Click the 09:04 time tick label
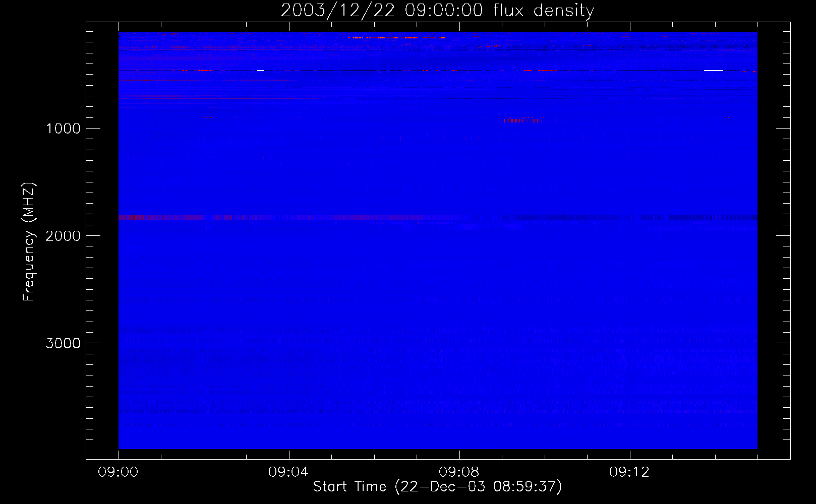The height and width of the screenshot is (504, 816). 288,472
